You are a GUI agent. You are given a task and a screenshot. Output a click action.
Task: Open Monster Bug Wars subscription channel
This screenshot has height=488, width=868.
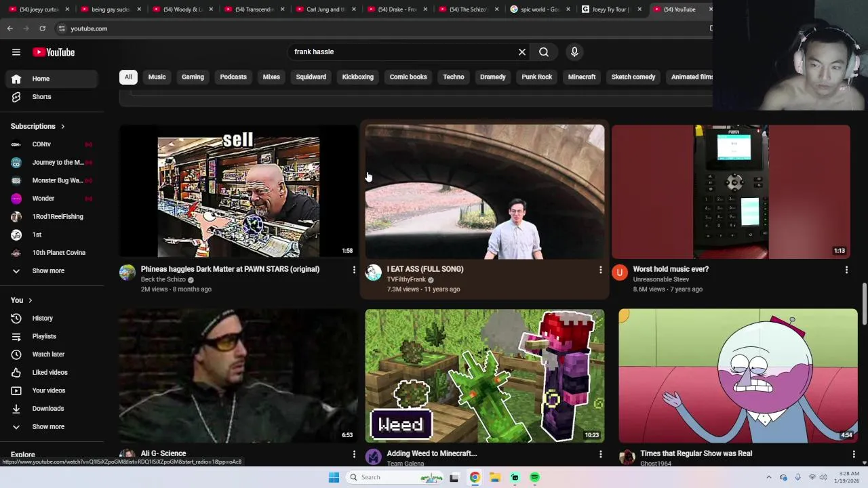point(53,180)
